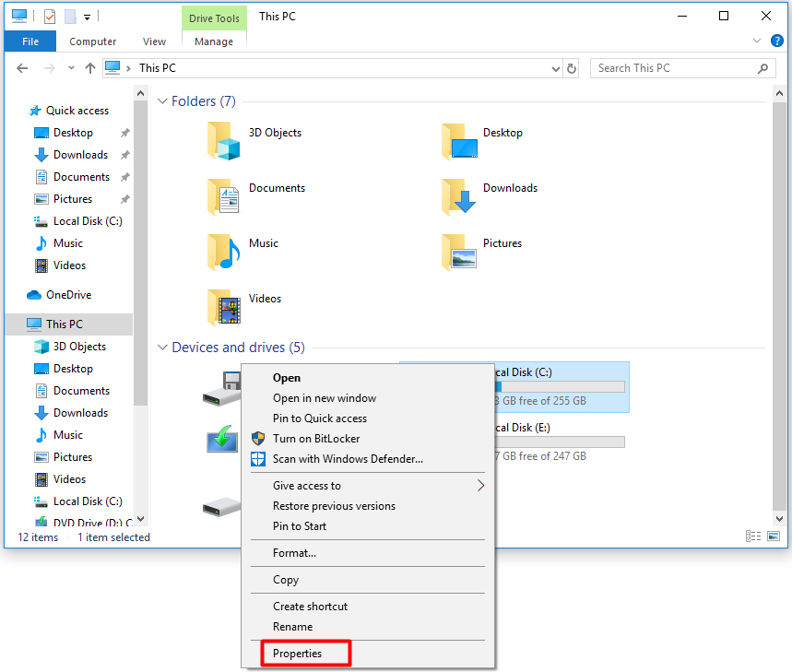The height and width of the screenshot is (672, 792).
Task: Select Local Disk (C:) under Quick access
Action: (x=69, y=221)
